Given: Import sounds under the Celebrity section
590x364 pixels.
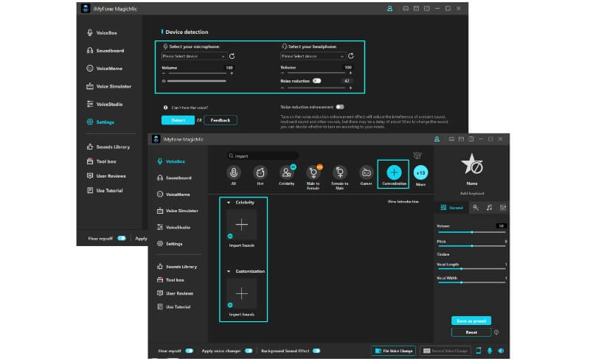Looking at the screenshot, I should [242, 225].
